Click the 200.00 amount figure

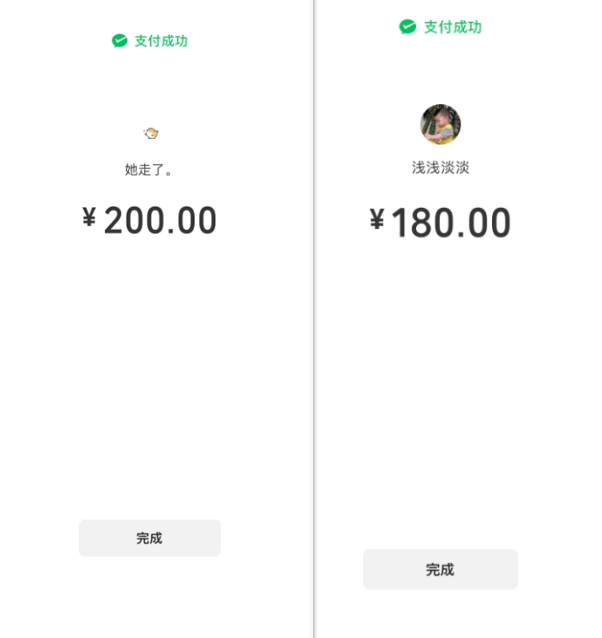coord(160,220)
